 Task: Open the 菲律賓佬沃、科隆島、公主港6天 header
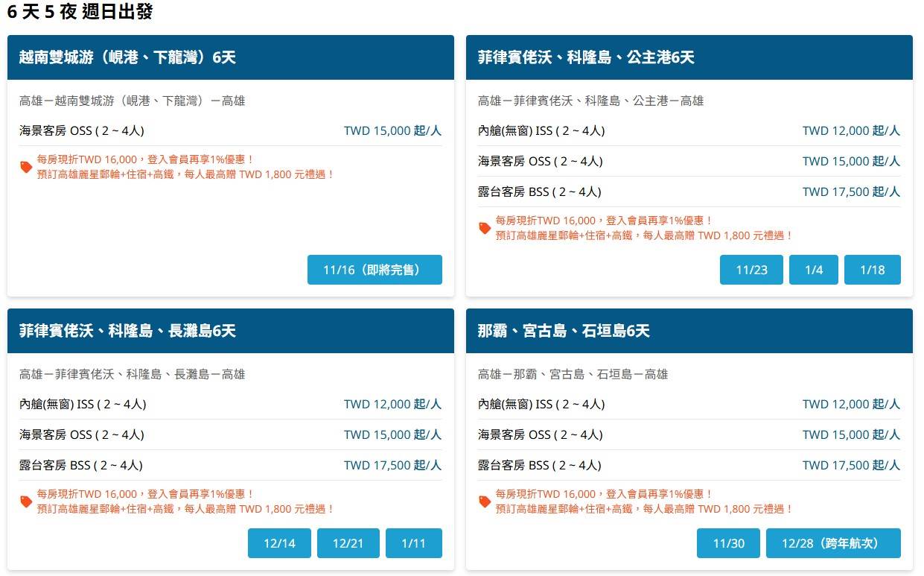[x=586, y=57]
